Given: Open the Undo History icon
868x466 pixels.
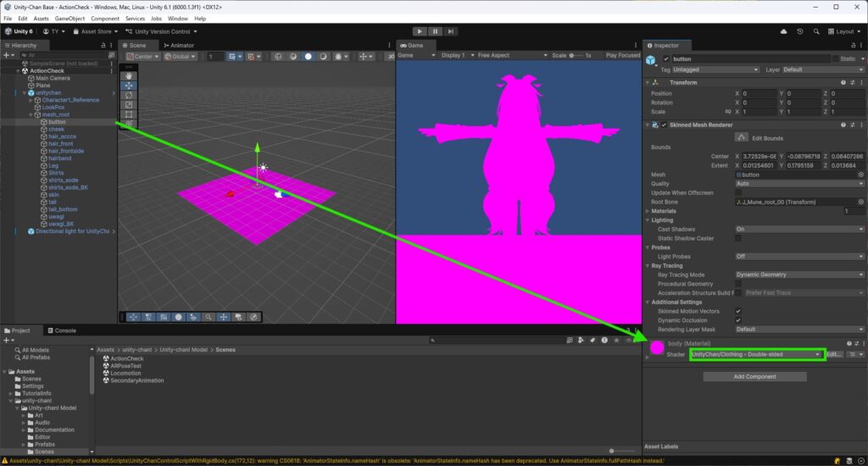Looking at the screenshot, I should pyautogui.click(x=801, y=31).
